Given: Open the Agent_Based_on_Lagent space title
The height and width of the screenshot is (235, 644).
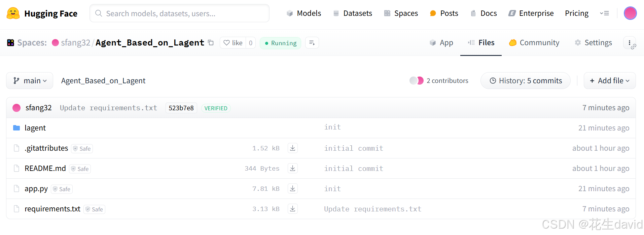Looking at the screenshot, I should 150,43.
